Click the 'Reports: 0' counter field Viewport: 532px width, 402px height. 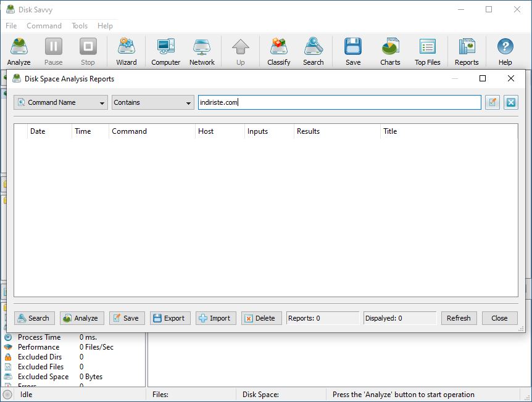(322, 318)
